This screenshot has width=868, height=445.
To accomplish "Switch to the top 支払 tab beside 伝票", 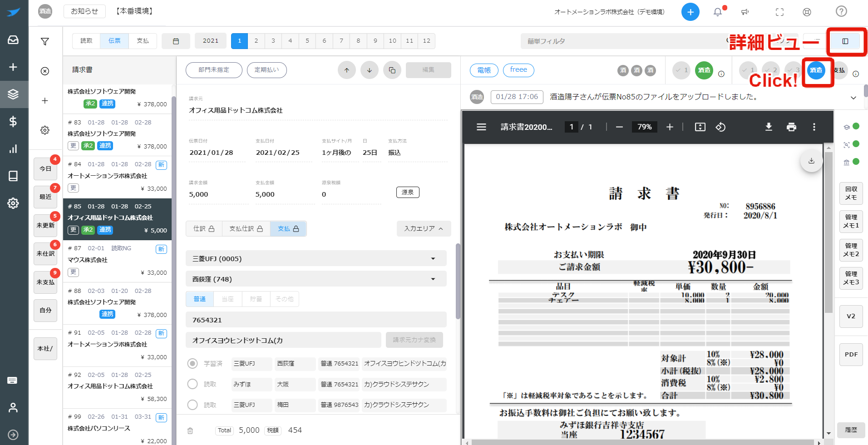I will [x=143, y=41].
